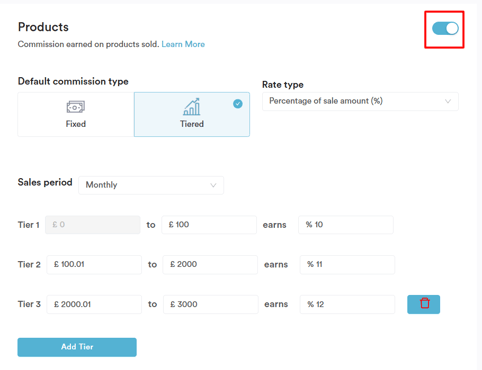Image resolution: width=482 pixels, height=370 pixels.
Task: Click the Tiered growth chart icon
Action: point(192,107)
